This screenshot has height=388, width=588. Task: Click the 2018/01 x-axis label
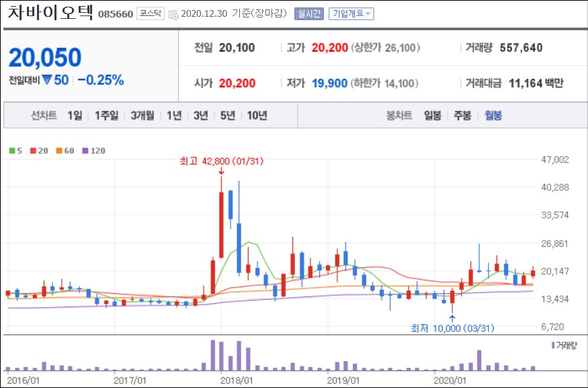point(237,380)
